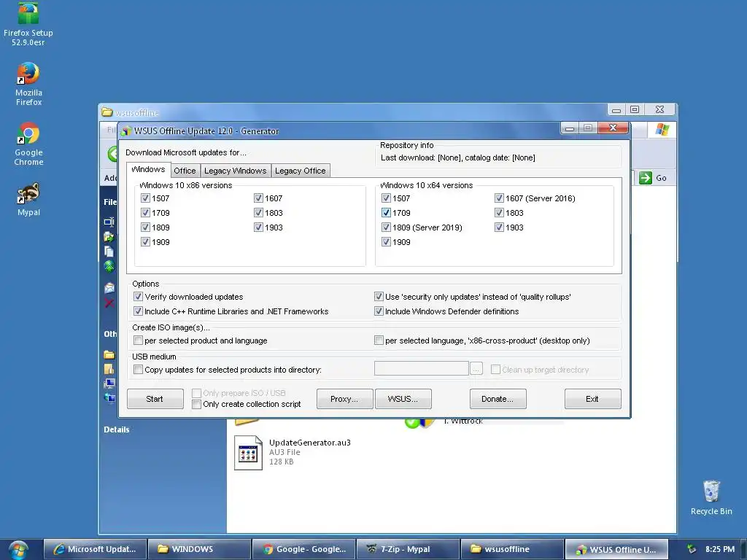
Task: Toggle Windows 10 x86 version 1909
Action: click(x=145, y=242)
